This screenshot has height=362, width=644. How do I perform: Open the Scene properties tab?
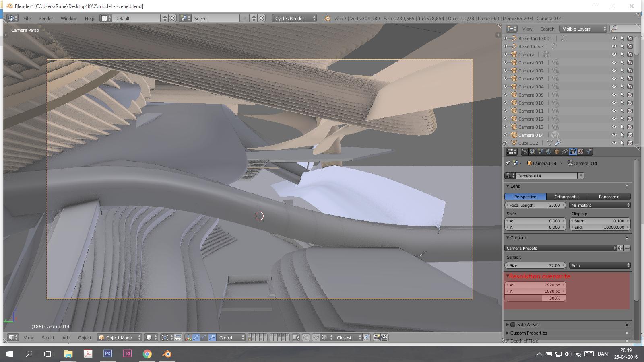541,152
